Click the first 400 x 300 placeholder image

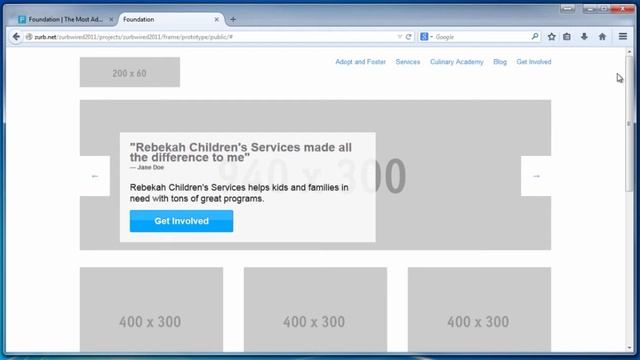pos(151,309)
